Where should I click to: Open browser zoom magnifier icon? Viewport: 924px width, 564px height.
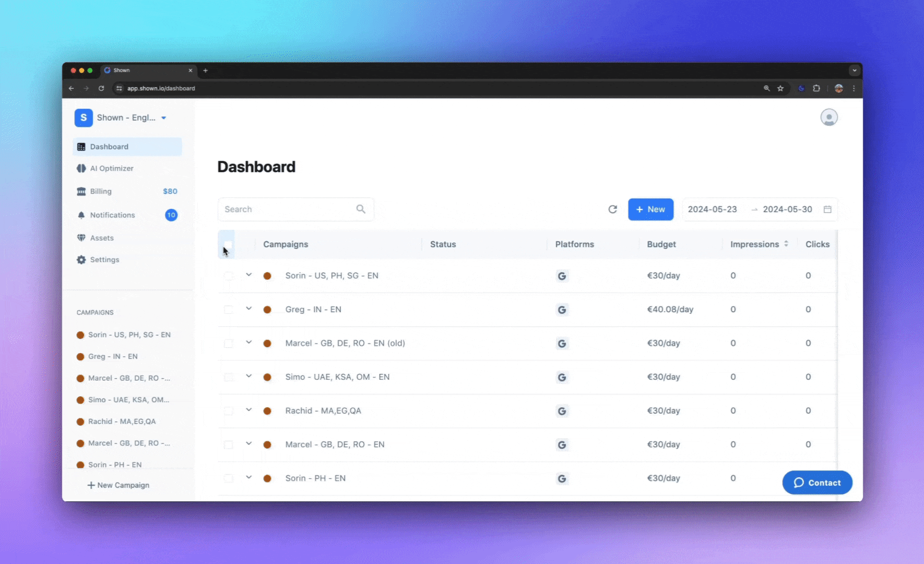click(767, 88)
